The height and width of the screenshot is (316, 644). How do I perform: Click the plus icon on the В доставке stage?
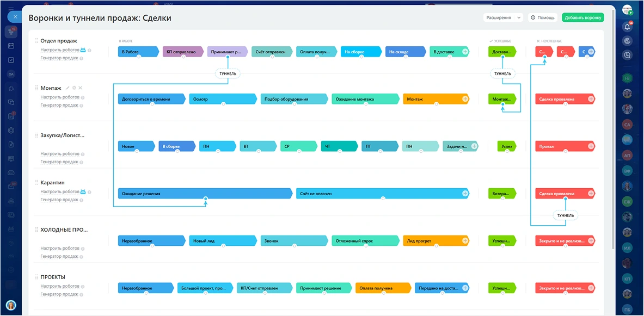point(465,52)
